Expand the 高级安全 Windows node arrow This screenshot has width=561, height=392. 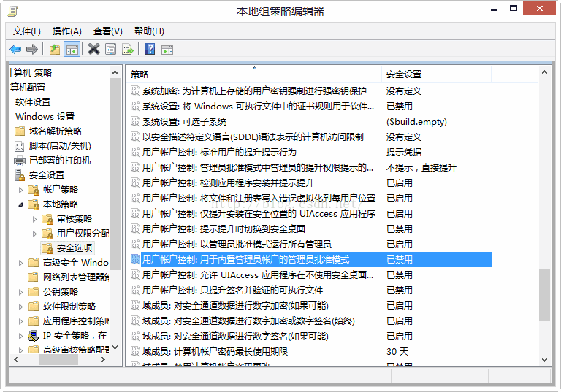click(20, 263)
